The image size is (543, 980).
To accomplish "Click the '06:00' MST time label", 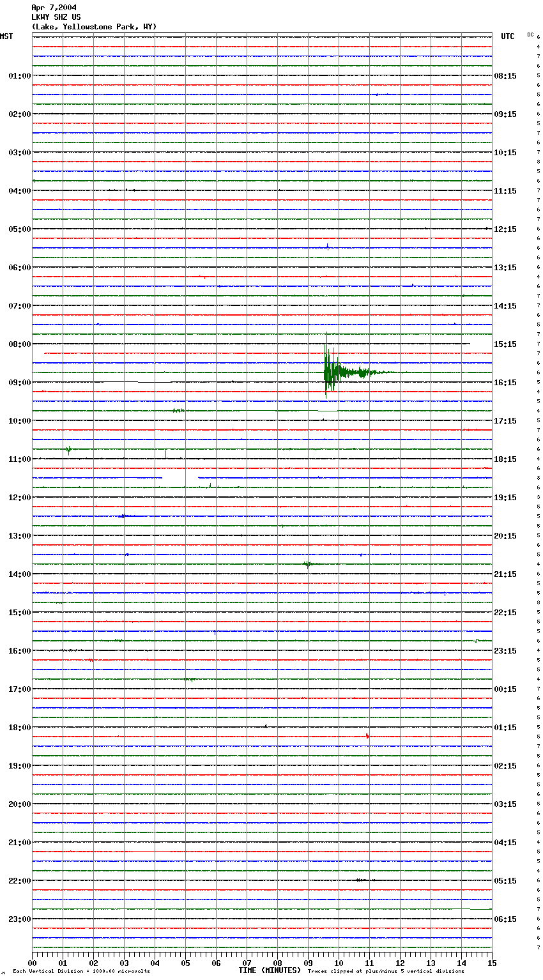I will pos(20,268).
